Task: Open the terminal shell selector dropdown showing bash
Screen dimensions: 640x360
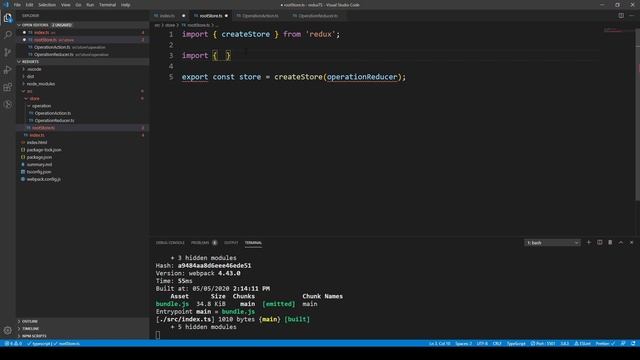Action: (x=552, y=243)
